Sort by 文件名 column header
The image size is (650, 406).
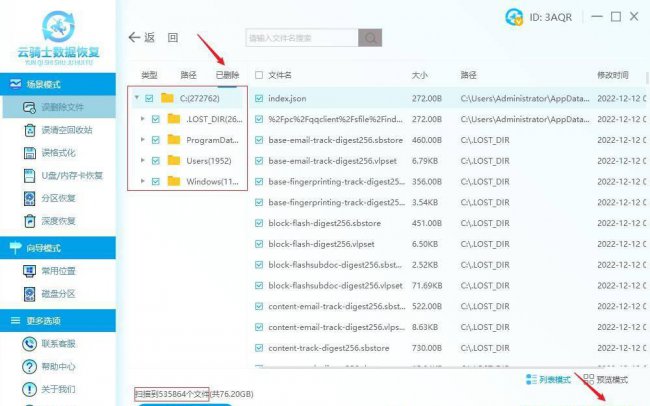[x=280, y=75]
